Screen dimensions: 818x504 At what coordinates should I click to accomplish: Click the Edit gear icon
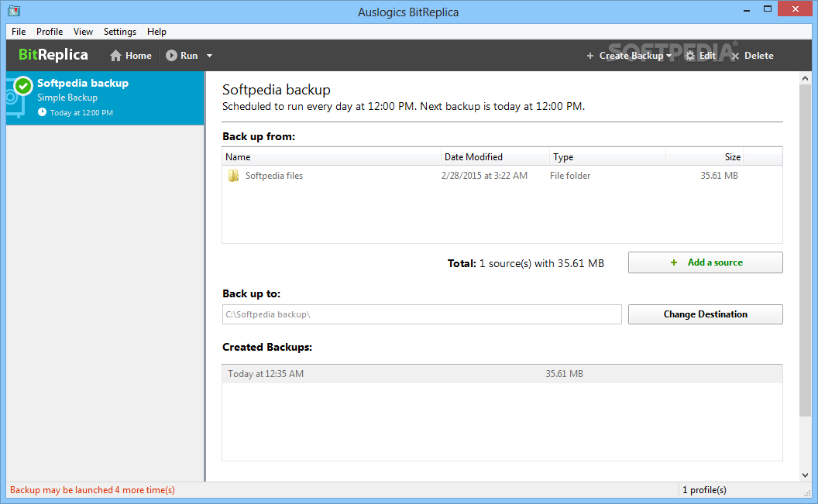(x=690, y=56)
